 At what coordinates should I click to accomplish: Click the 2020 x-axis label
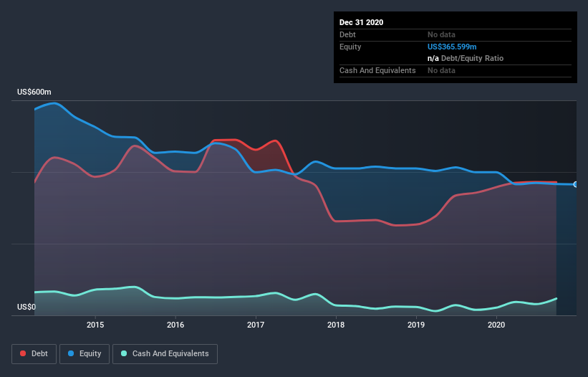pos(496,325)
